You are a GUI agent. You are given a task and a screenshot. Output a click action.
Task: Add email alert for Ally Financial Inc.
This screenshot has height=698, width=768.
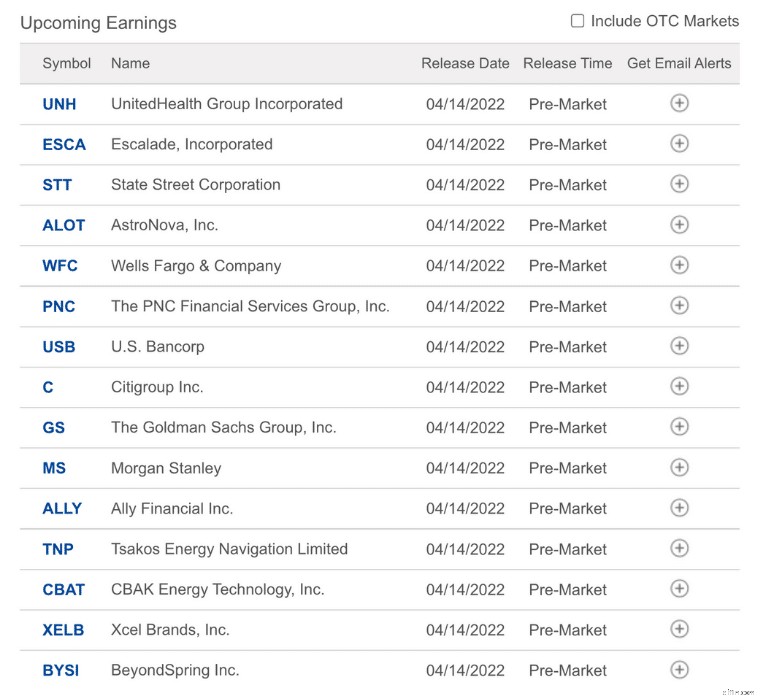(679, 507)
